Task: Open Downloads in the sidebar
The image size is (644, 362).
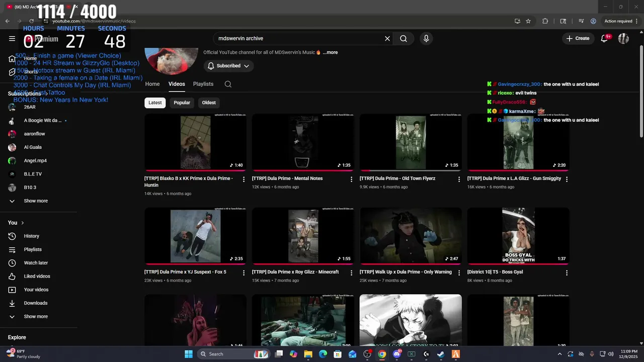Action: pyautogui.click(x=35, y=303)
